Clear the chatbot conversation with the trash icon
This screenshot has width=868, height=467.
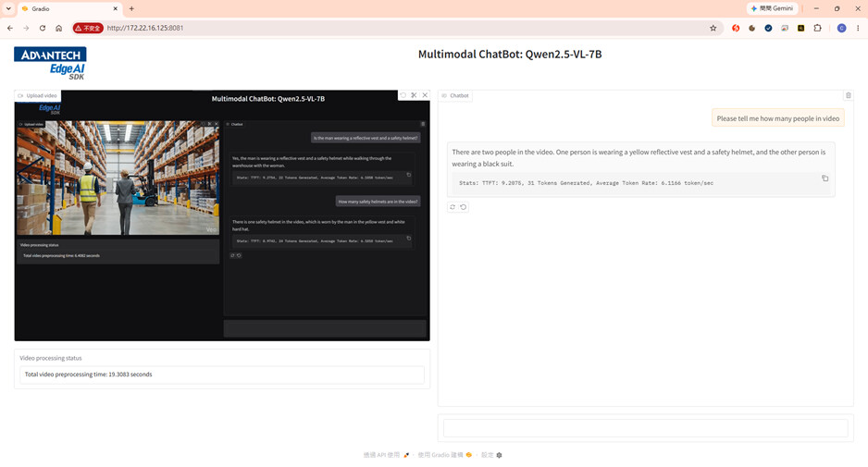tap(848, 95)
